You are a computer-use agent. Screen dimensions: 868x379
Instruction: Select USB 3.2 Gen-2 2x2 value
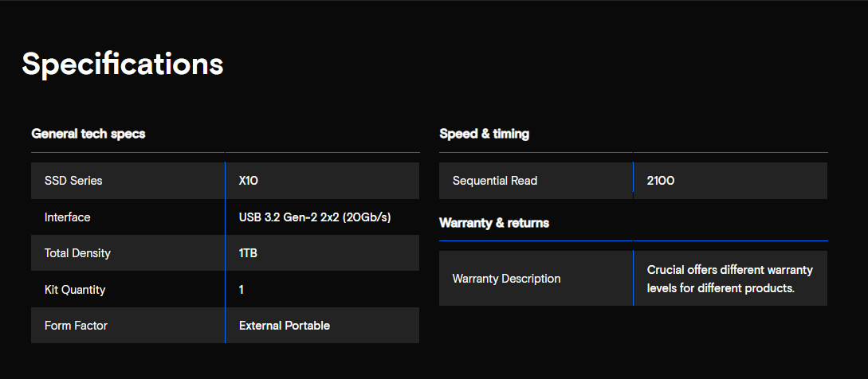click(315, 217)
